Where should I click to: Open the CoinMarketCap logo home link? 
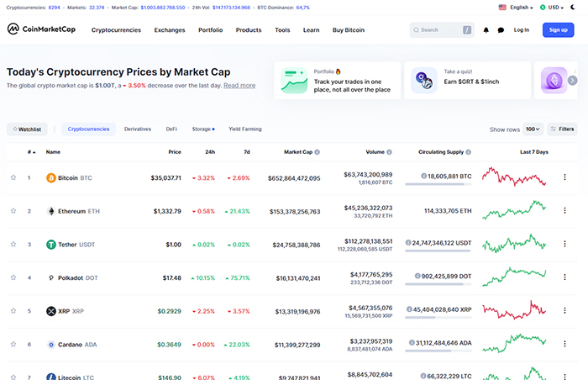pyautogui.click(x=41, y=29)
